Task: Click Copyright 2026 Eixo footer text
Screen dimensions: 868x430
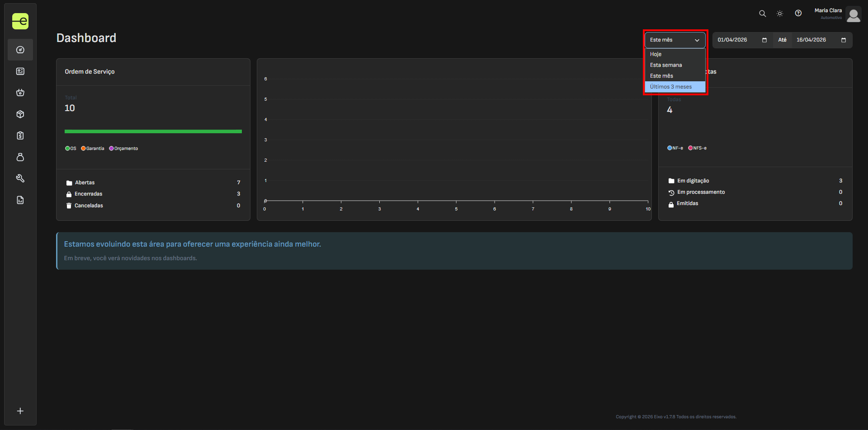Action: coord(676,417)
